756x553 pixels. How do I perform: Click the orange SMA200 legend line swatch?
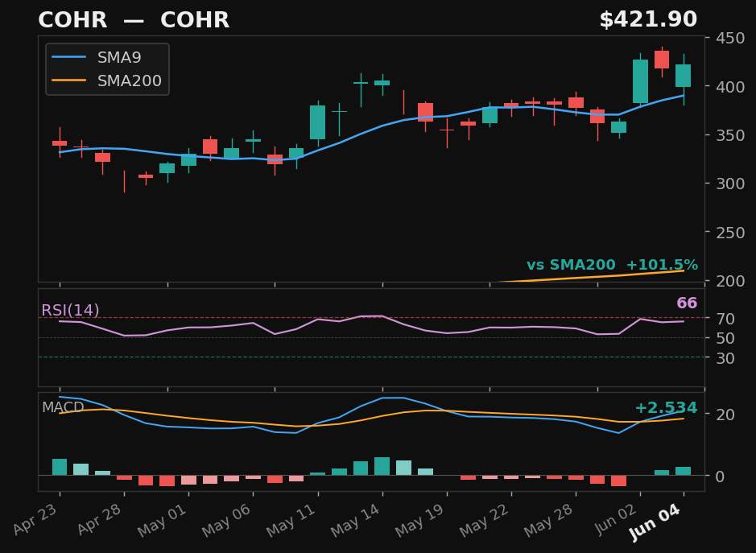[68, 80]
